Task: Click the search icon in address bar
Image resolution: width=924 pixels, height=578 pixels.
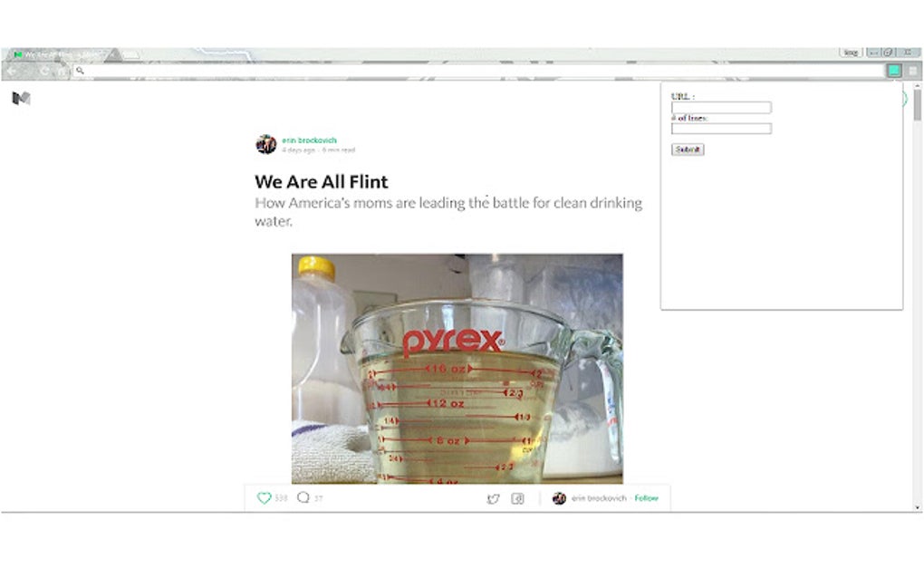Action: [x=80, y=71]
